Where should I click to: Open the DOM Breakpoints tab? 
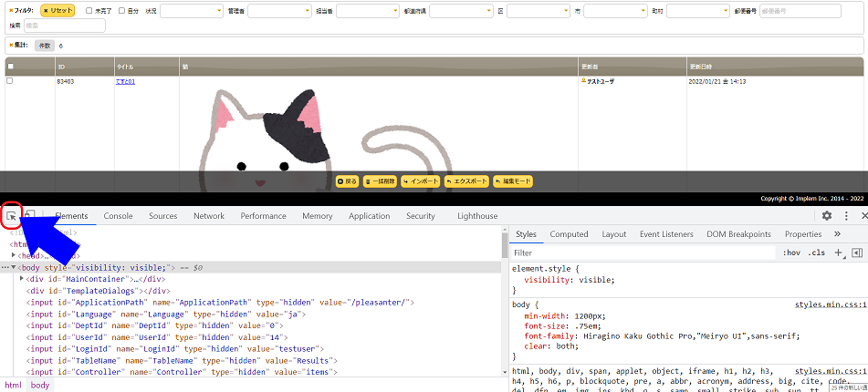tap(738, 234)
